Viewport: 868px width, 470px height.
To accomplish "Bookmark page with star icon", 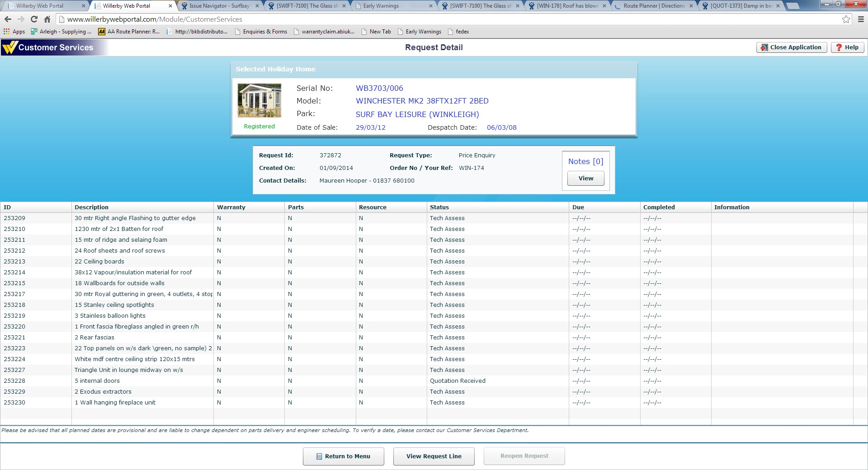I will (x=846, y=19).
